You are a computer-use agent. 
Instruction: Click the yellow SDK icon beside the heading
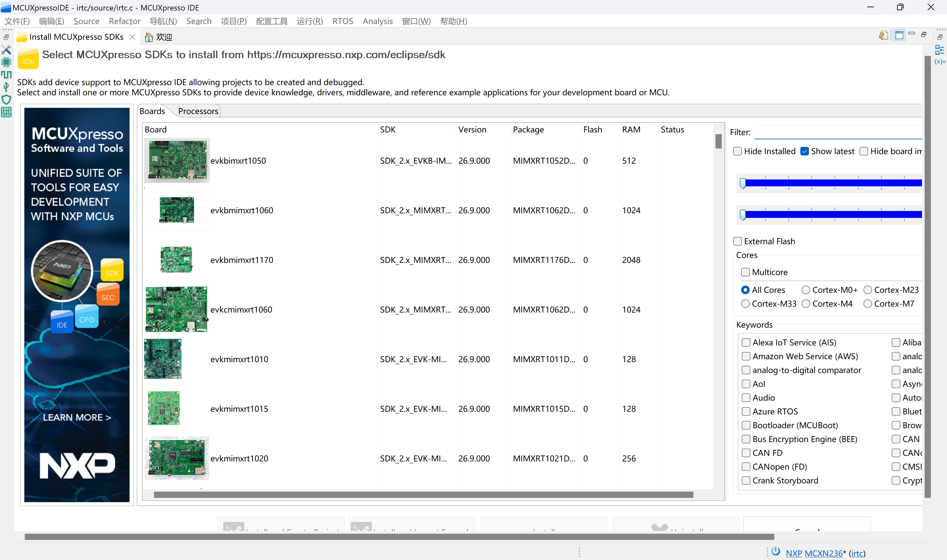[x=28, y=59]
